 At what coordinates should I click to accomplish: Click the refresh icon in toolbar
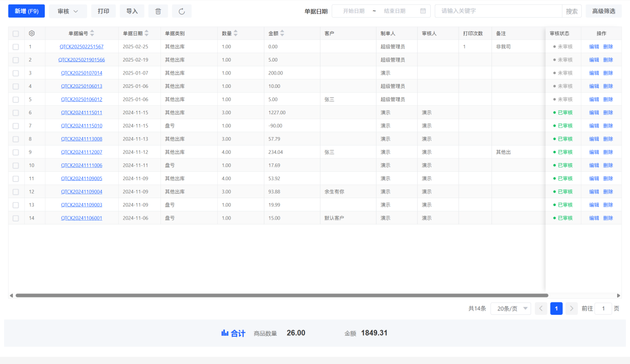coord(181,11)
